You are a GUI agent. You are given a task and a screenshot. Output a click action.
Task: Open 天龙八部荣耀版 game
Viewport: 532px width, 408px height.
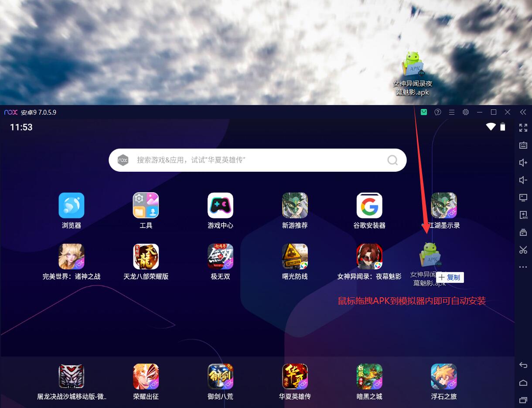[x=146, y=256]
